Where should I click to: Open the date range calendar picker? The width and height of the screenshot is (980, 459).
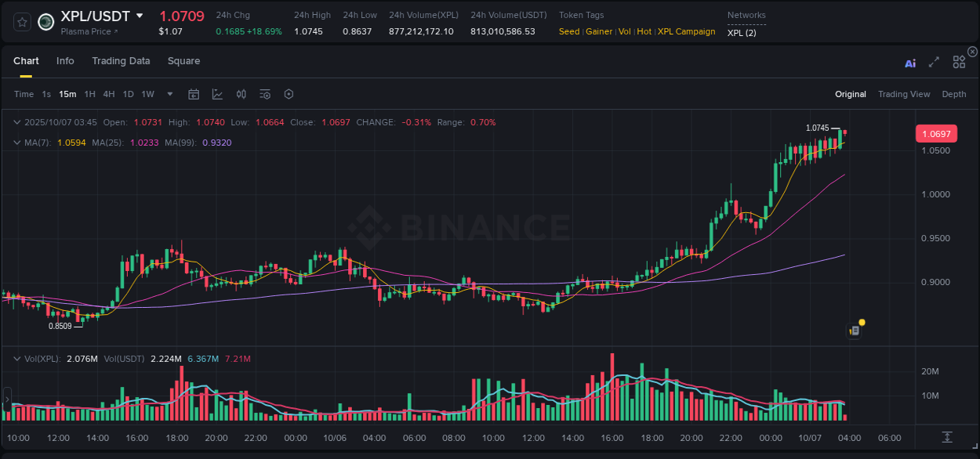point(194,94)
